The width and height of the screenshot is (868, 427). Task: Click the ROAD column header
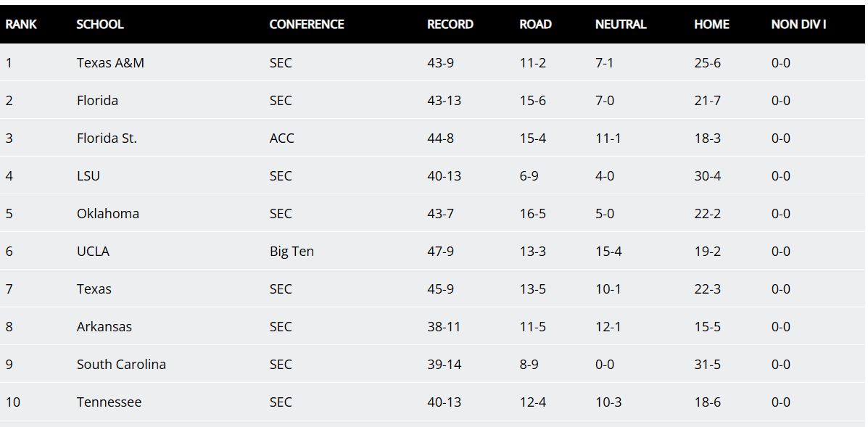tap(535, 25)
